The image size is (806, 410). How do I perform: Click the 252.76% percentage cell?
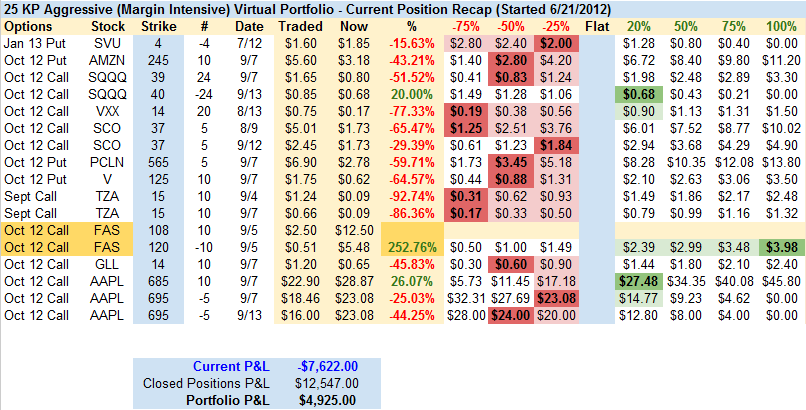(411, 246)
